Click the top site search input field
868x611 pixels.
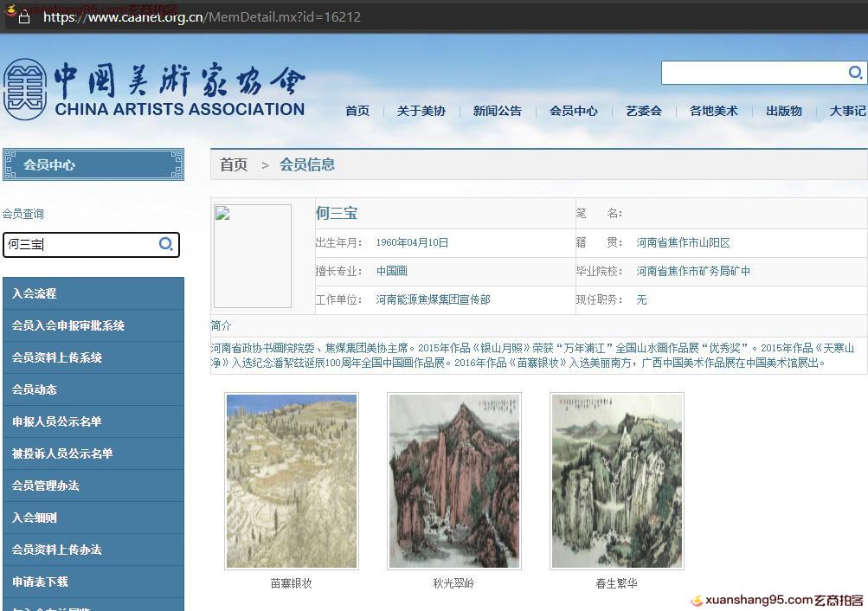click(763, 73)
